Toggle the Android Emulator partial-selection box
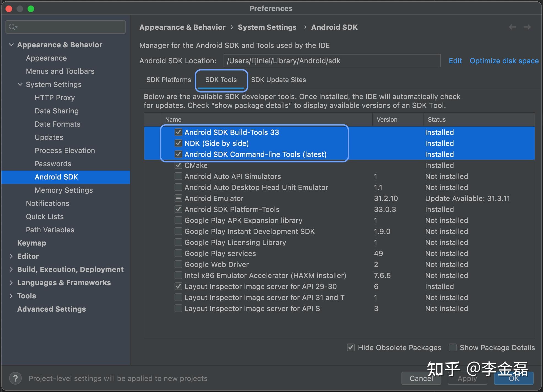Screen dimensions: 543x392 click(x=178, y=198)
